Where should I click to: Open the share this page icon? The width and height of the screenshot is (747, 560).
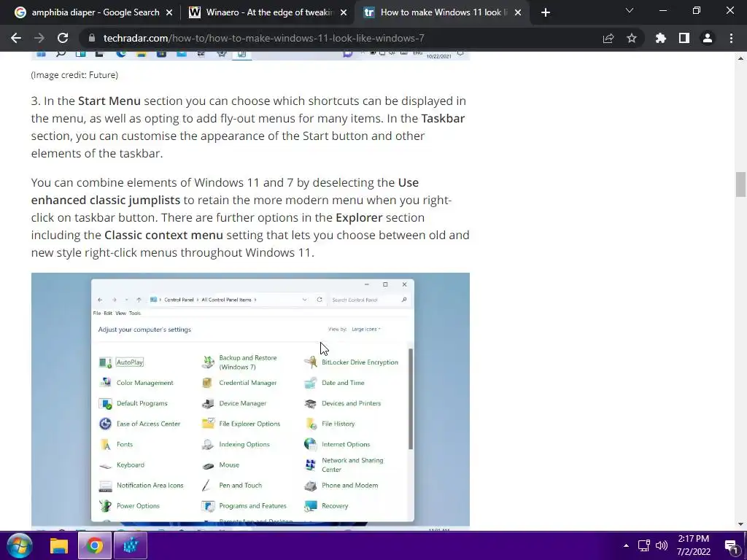point(608,38)
